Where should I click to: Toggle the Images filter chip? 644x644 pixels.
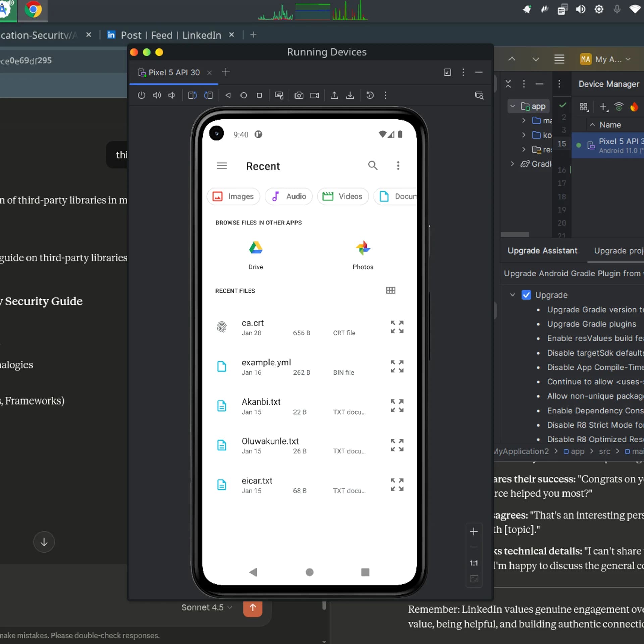233,196
